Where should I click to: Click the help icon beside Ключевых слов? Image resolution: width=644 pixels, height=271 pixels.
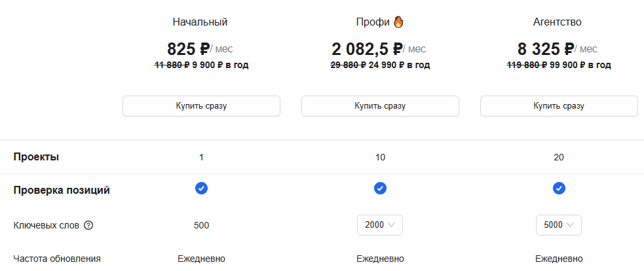pos(89,225)
